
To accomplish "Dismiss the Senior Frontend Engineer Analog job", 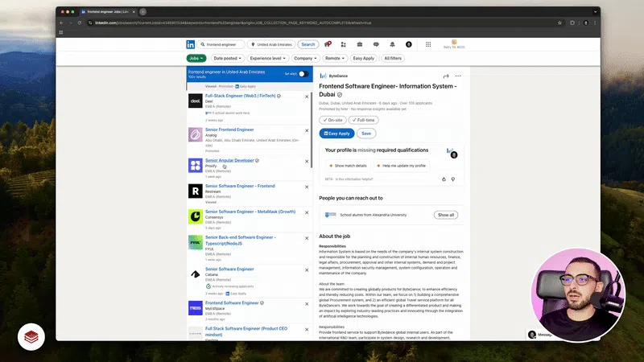I will 307,130.
